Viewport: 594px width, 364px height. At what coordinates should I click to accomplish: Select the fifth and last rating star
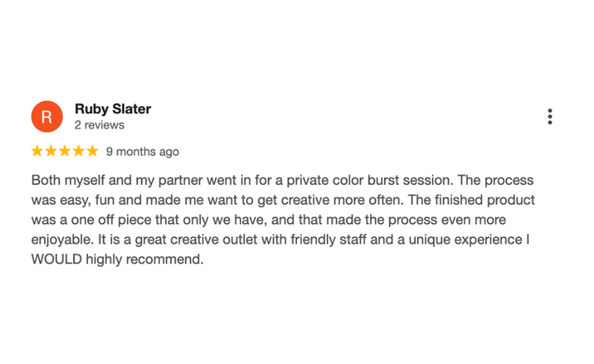[x=92, y=152]
